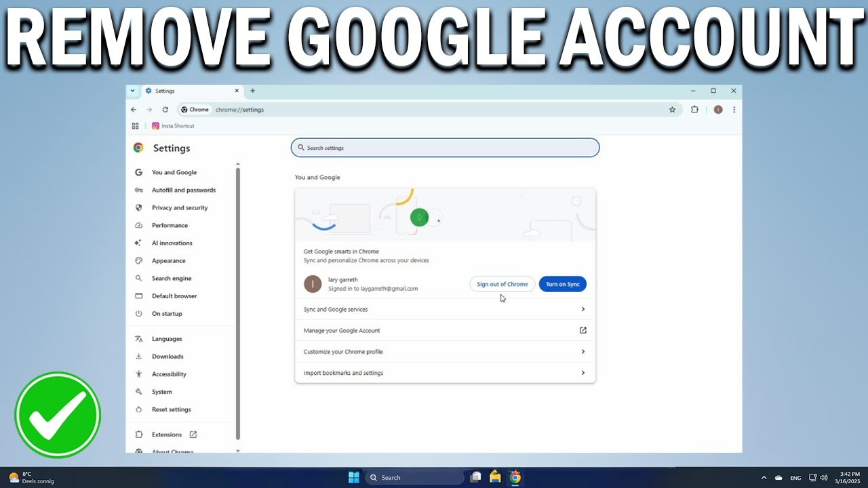Click Sign out of Chrome button

(502, 284)
